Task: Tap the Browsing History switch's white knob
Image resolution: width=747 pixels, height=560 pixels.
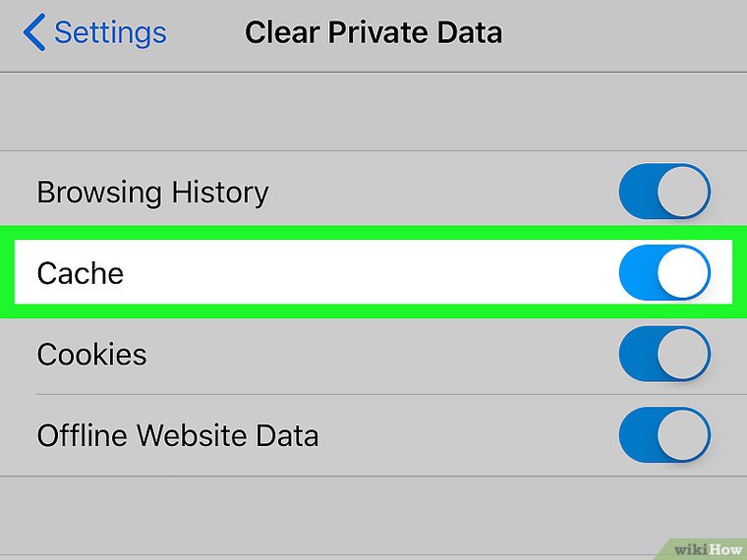Action: [683, 192]
